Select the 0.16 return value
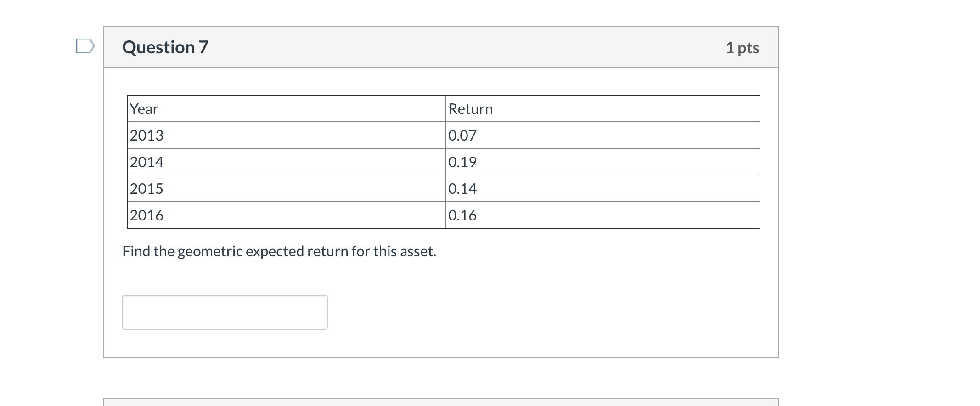This screenshot has height=406, width=980. [462, 215]
